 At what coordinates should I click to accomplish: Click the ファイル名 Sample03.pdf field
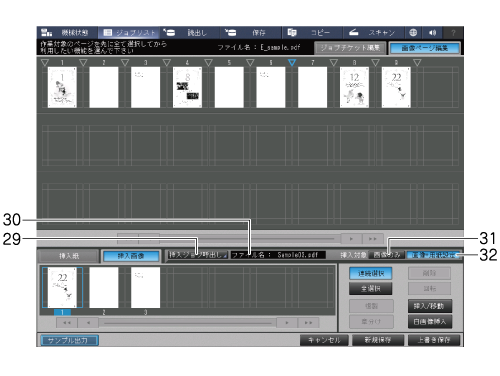(x=278, y=255)
